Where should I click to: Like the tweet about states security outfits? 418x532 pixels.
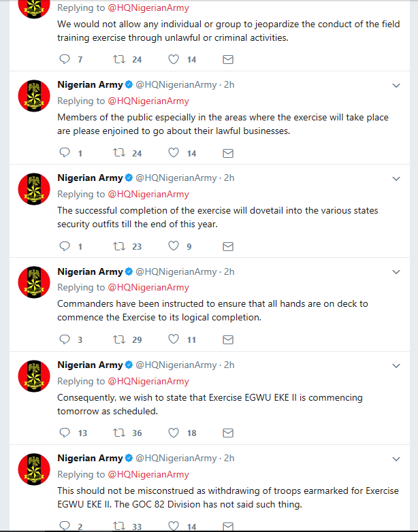[x=174, y=246]
